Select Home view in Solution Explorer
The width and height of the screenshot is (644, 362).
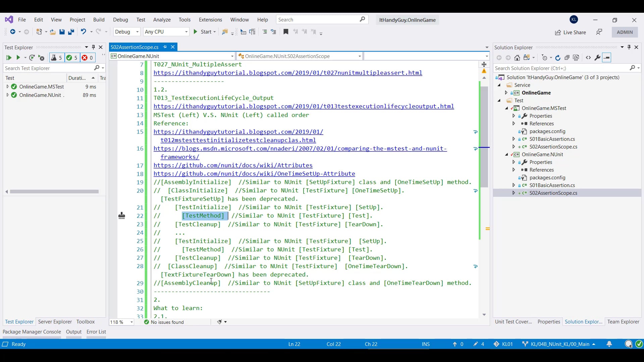[x=518, y=57]
